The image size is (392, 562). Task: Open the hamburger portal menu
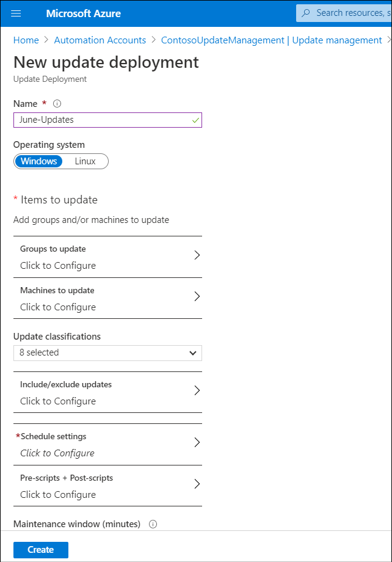pyautogui.click(x=16, y=13)
